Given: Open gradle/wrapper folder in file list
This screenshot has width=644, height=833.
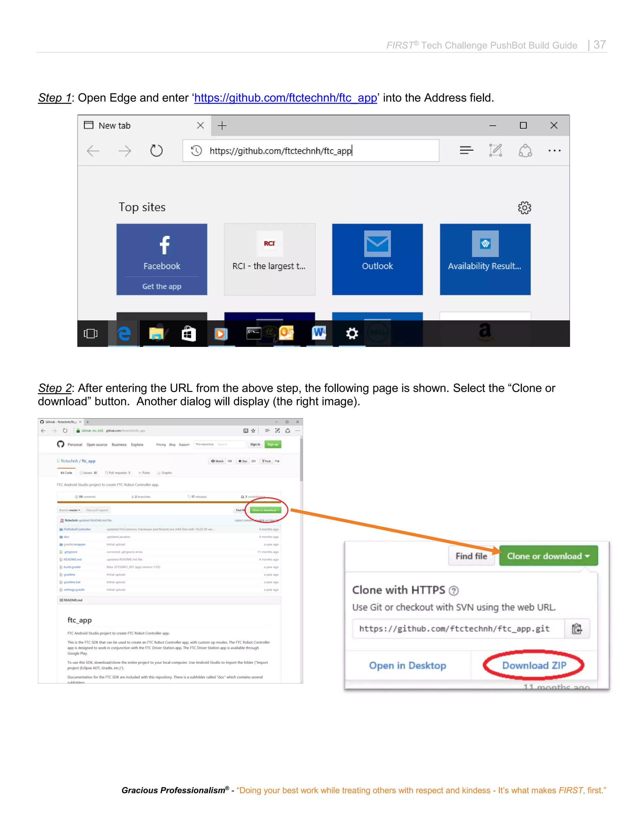Looking at the screenshot, I should point(75,545).
